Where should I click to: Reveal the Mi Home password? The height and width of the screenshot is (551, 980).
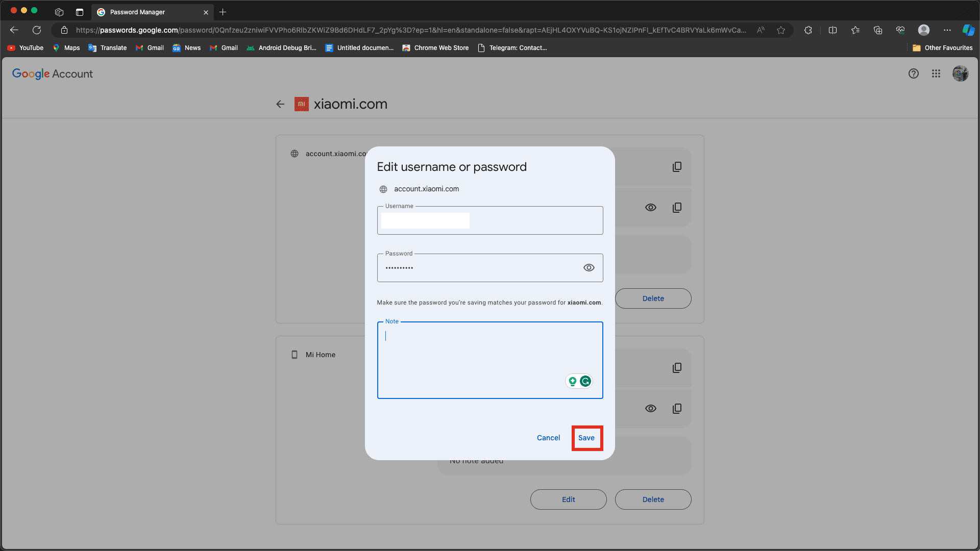click(x=650, y=409)
